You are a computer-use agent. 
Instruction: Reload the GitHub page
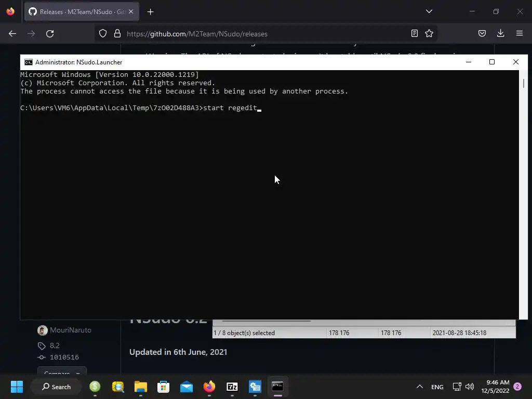pyautogui.click(x=50, y=34)
